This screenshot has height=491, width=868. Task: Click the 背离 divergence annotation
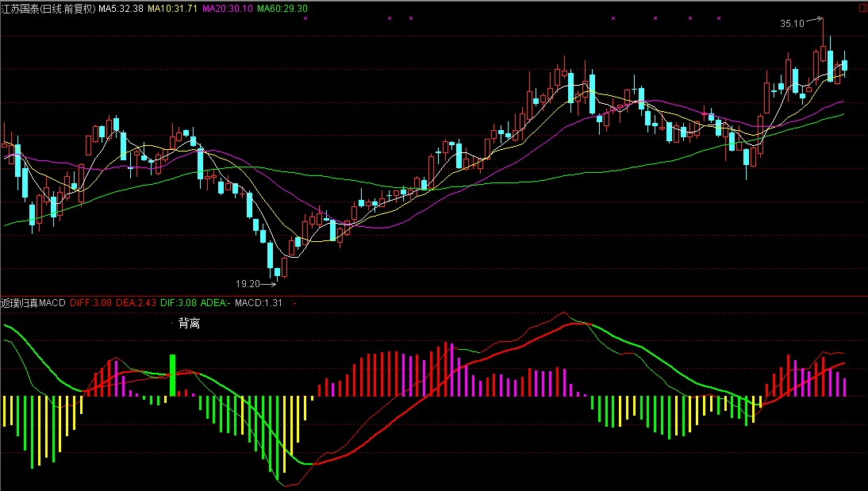190,324
